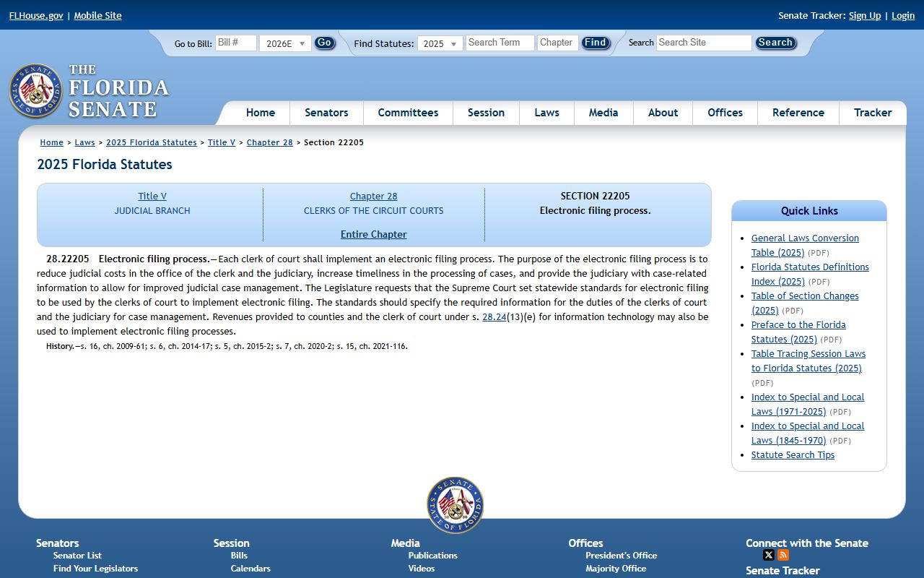Open the Offices menu tab
This screenshot has height=578, width=924.
tap(725, 113)
